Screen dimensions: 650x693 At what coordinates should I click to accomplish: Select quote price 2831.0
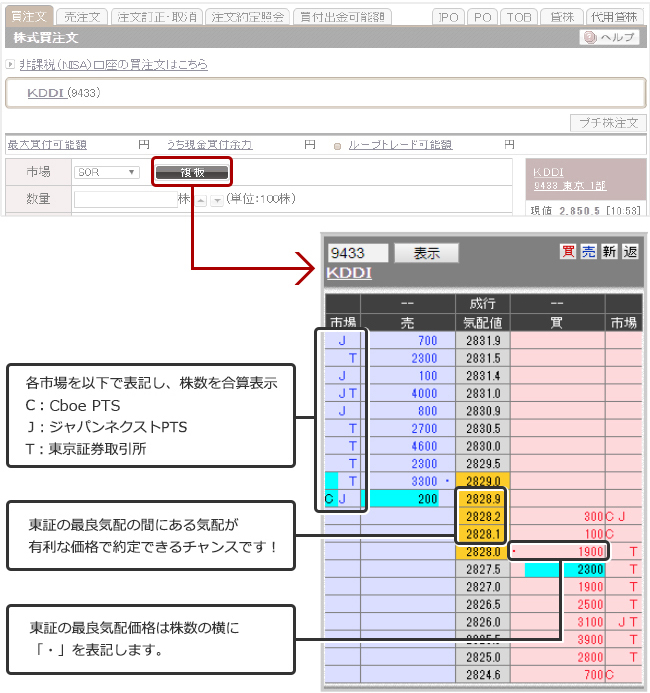tap(483, 393)
